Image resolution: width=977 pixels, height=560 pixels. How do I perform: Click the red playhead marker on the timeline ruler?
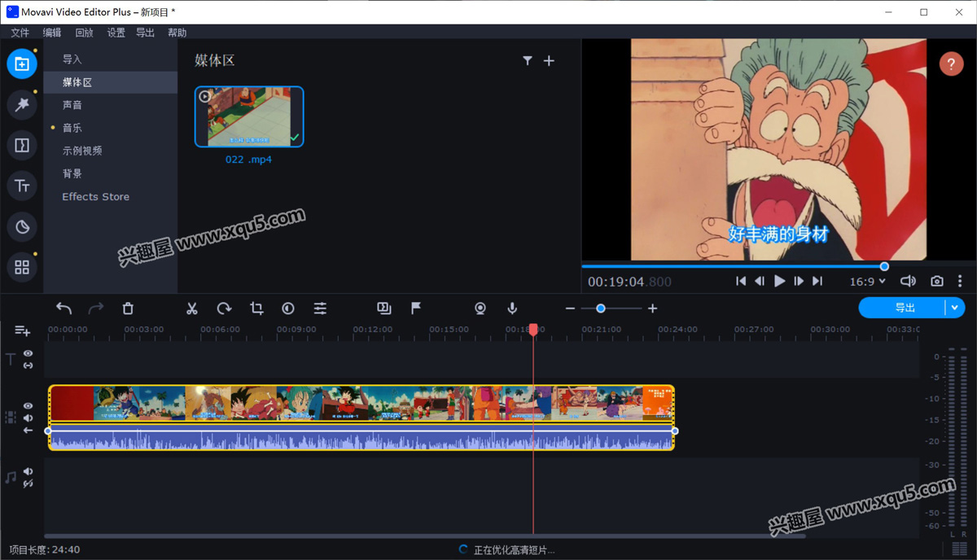tap(533, 330)
